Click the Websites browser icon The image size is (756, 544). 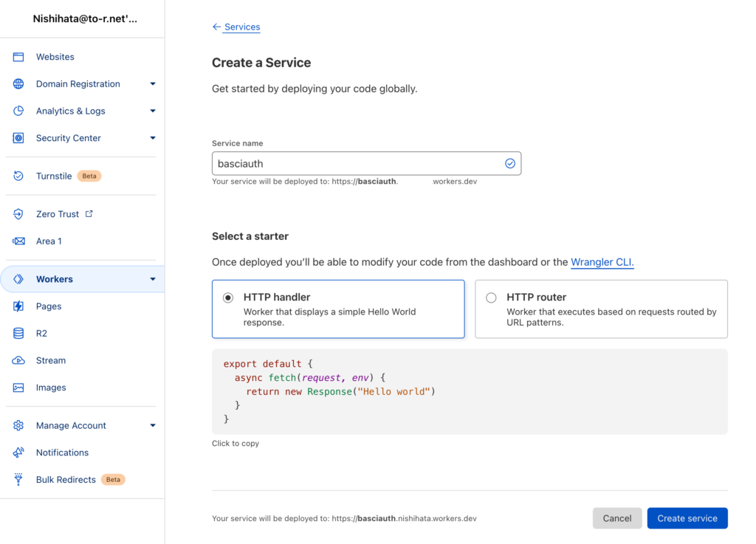(18, 57)
